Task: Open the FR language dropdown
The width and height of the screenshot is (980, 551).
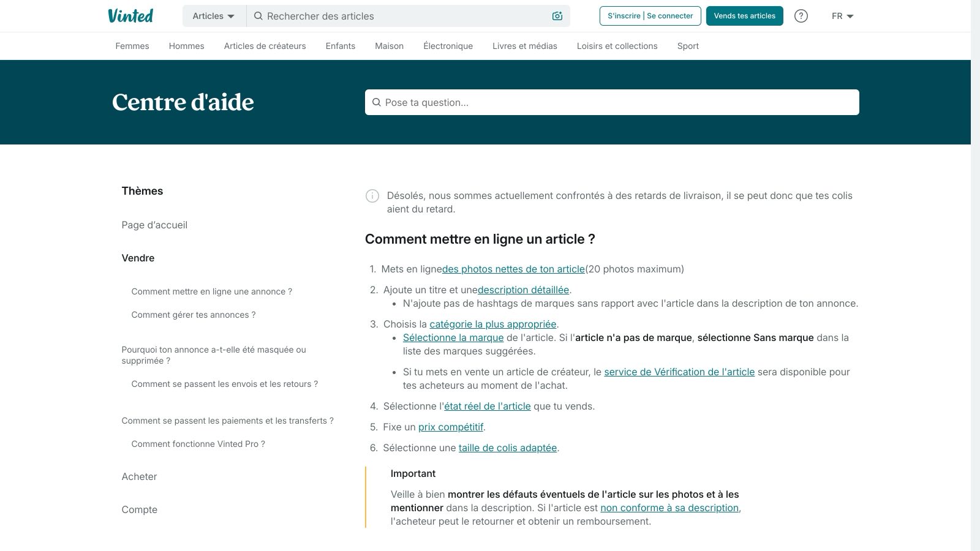Action: 843,16
